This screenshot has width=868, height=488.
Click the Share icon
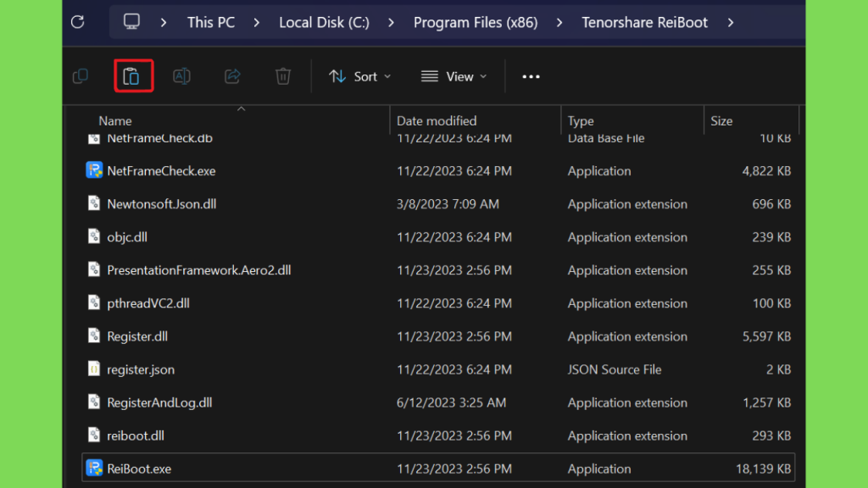coord(232,76)
